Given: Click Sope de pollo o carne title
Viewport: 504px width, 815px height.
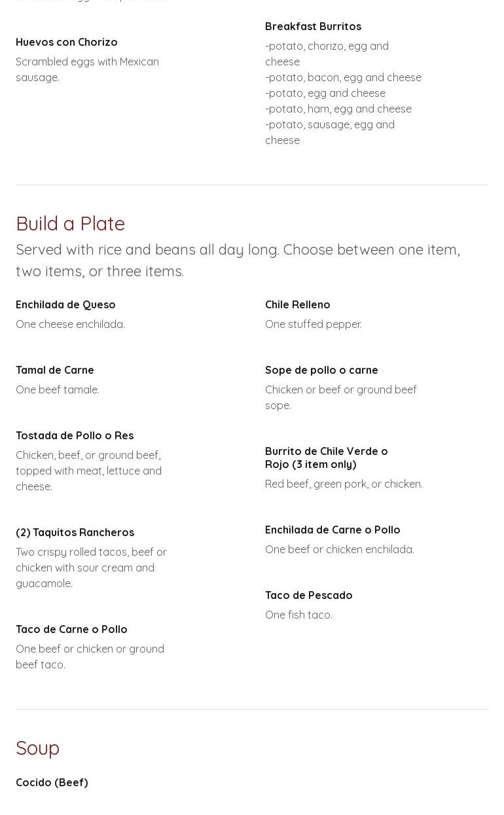Looking at the screenshot, I should pyautogui.click(x=321, y=370).
